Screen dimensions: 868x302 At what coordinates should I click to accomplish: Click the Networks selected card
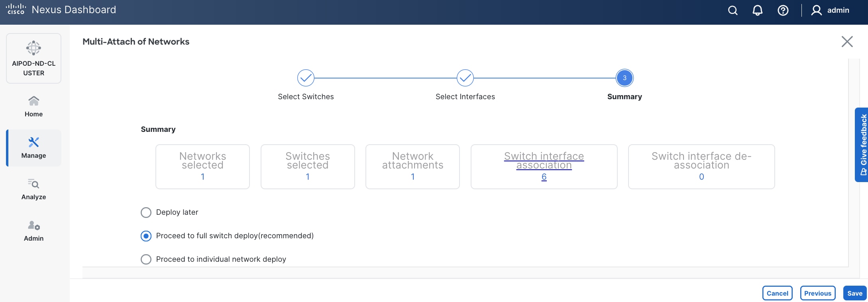(x=202, y=167)
